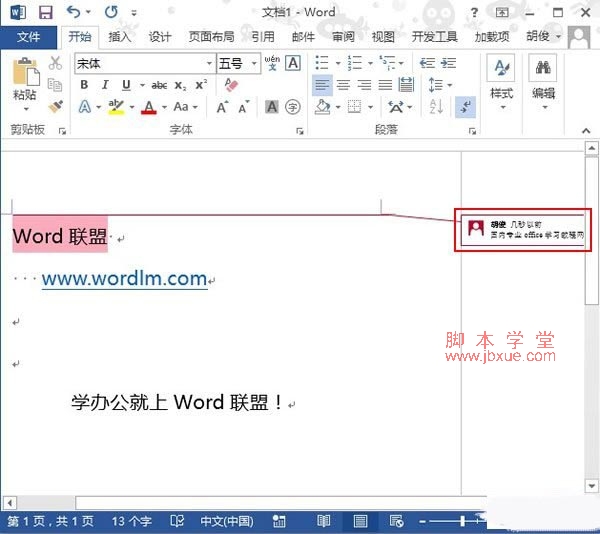Click the Save icon in quick access toolbar

pos(45,13)
